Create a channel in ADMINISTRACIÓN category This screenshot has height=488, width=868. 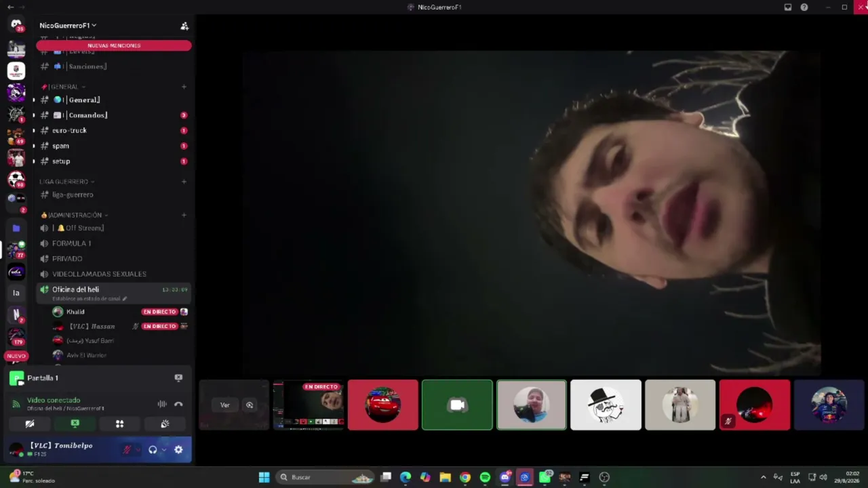point(184,215)
